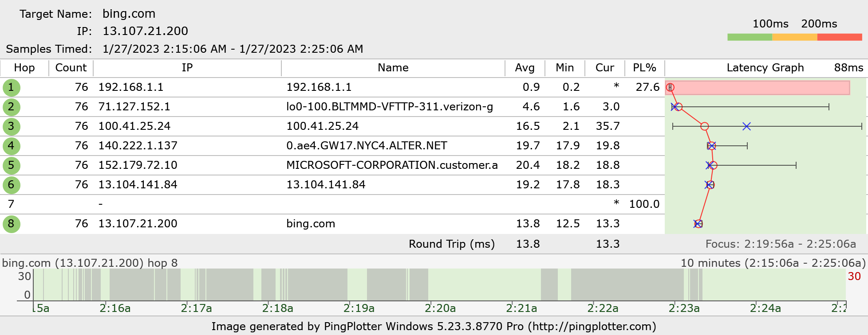Click the 2:24a timeline tick
This screenshot has width=868, height=335.
[x=765, y=308]
